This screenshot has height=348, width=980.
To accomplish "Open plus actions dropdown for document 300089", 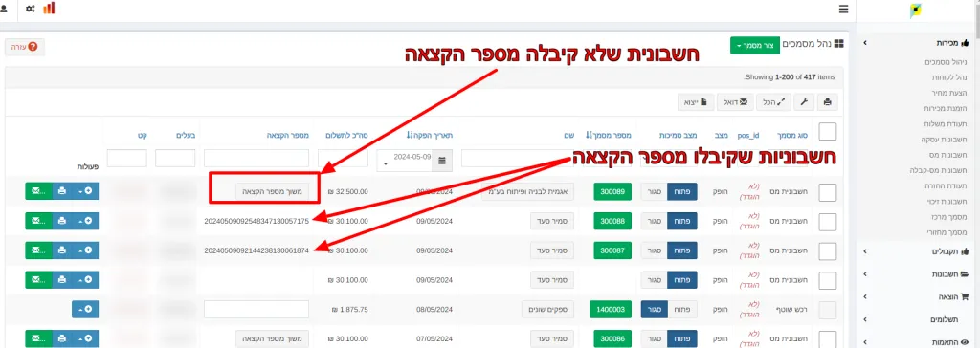I will 85,191.
